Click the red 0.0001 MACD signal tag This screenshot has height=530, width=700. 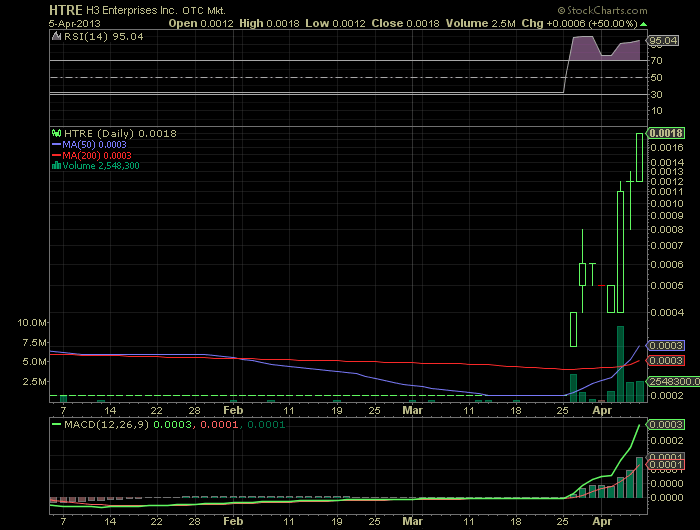pyautogui.click(x=666, y=465)
